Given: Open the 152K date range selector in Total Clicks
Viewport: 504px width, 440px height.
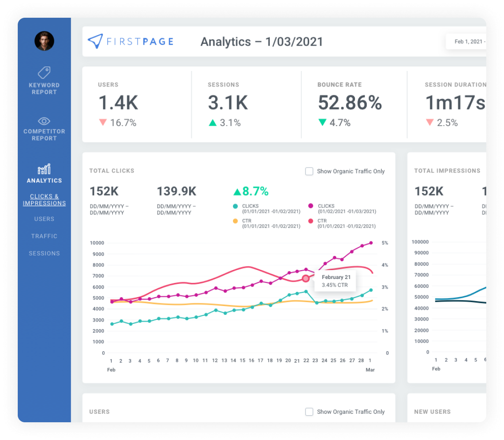Looking at the screenshot, I should click(x=109, y=209).
